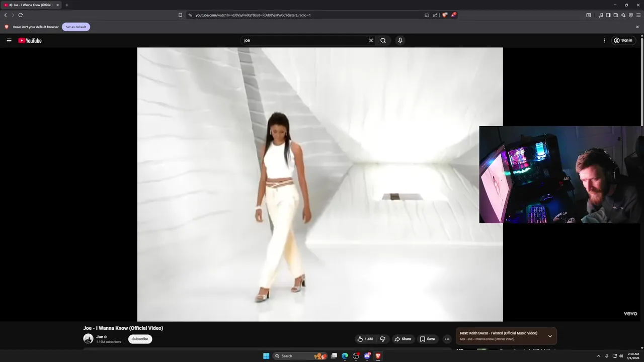Open Brave main hamburger menu
Image resolution: width=644 pixels, height=362 pixels.
[x=638, y=15]
